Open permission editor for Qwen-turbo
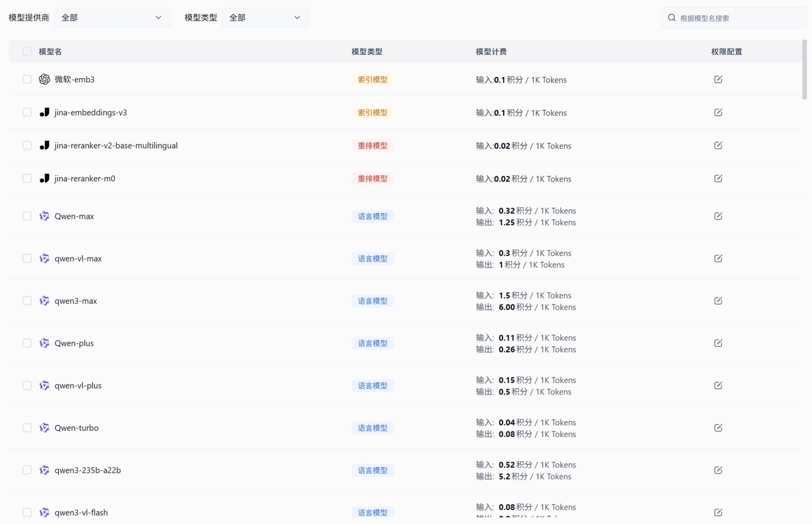The height and width of the screenshot is (524, 812). point(719,428)
